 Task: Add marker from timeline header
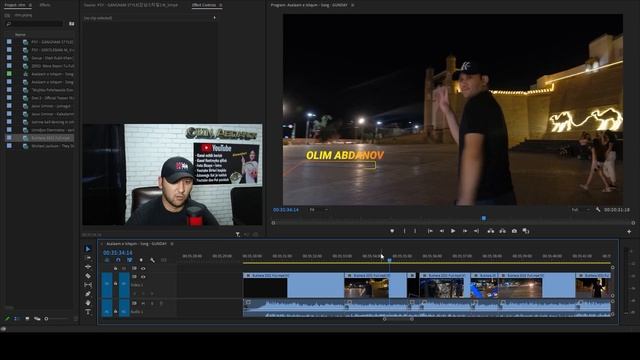[x=141, y=260]
